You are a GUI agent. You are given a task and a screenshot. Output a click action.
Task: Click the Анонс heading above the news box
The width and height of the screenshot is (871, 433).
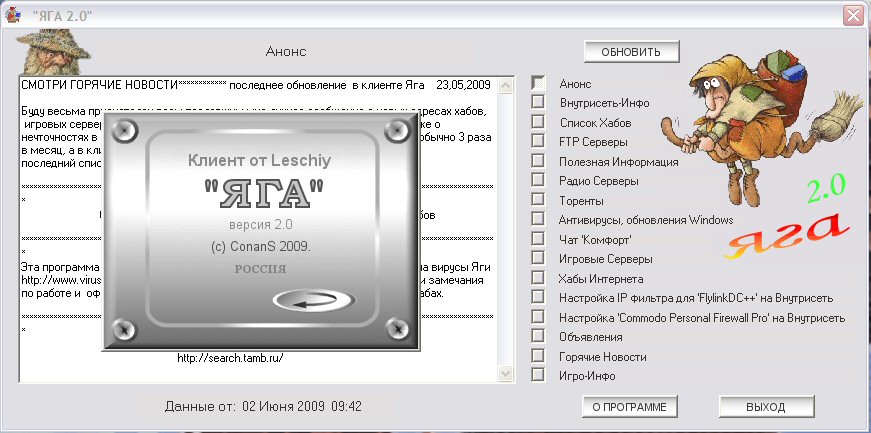pos(286,52)
